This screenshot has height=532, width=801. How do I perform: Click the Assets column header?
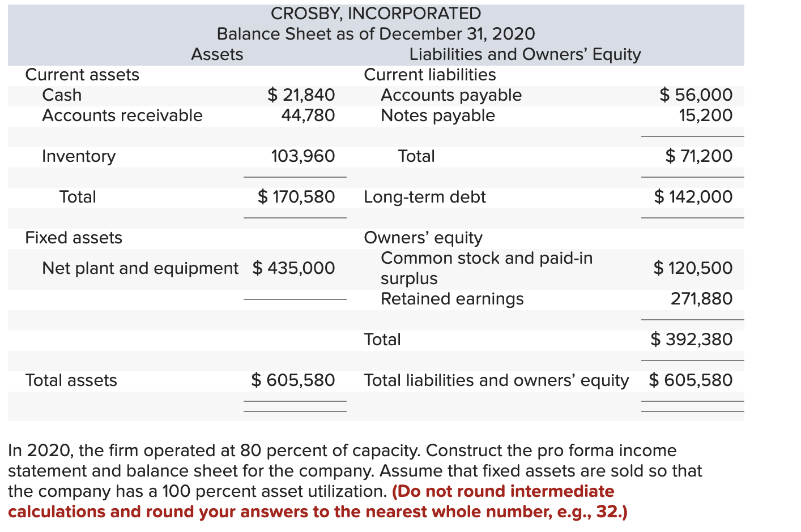217,54
